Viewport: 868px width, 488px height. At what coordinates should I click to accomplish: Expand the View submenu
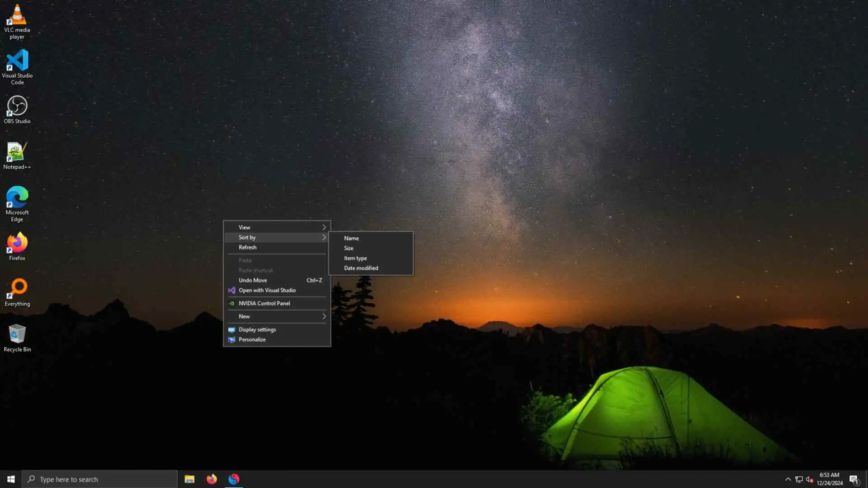pos(277,227)
